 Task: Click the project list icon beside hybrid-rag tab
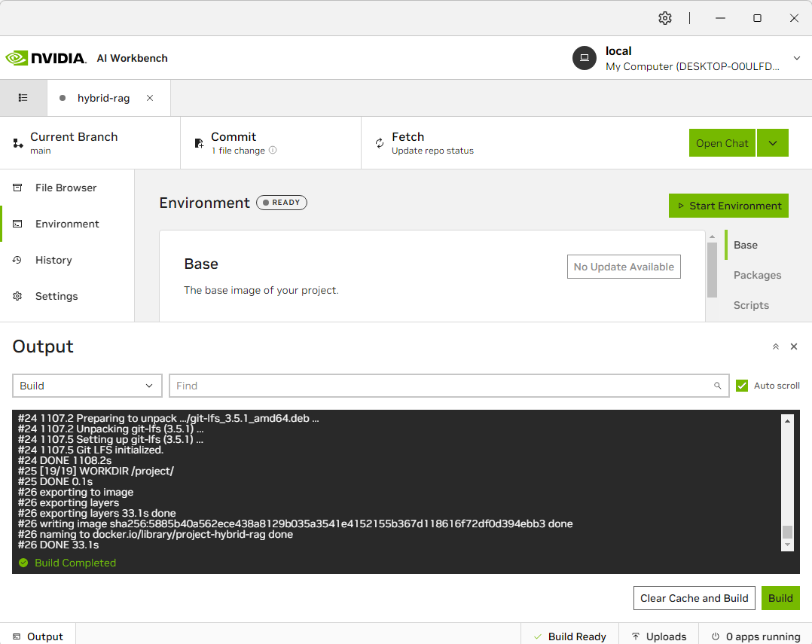point(23,98)
